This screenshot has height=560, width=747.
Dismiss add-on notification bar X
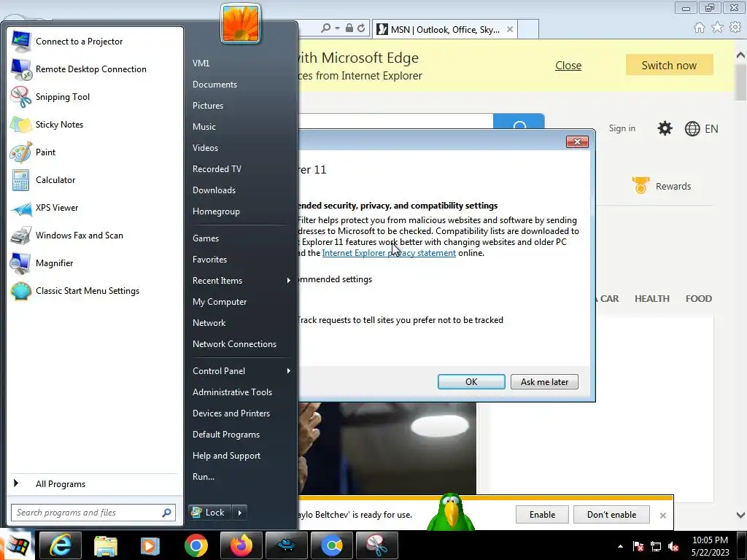[x=662, y=516]
